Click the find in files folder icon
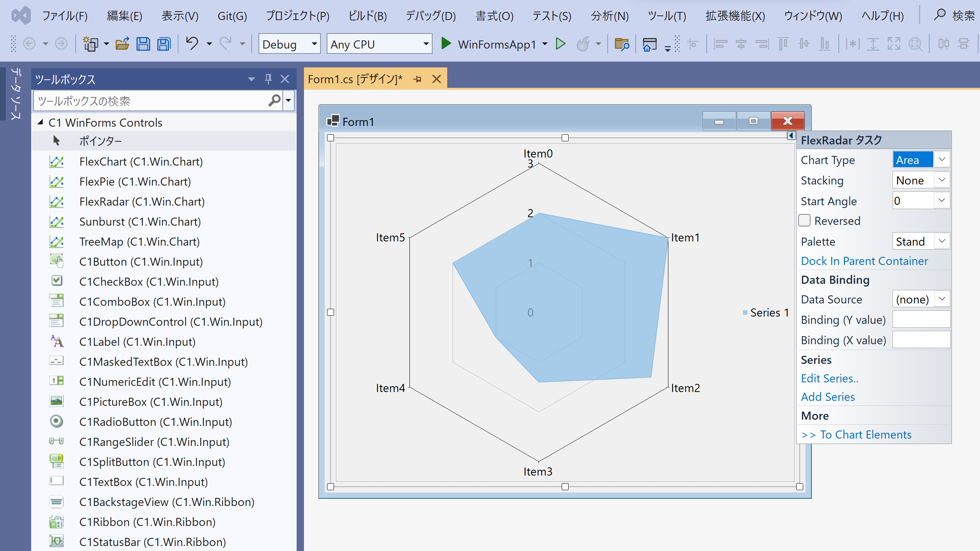Image resolution: width=980 pixels, height=551 pixels. pos(622,44)
